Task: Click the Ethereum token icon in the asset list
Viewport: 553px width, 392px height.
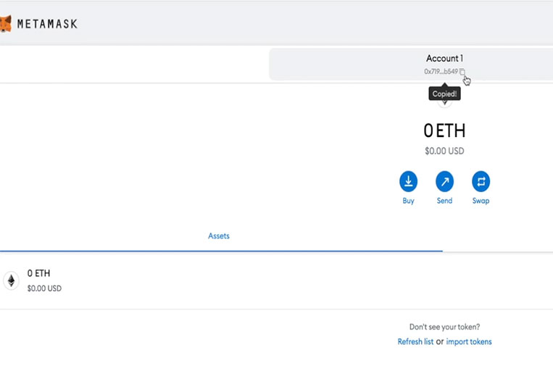Action: [x=12, y=280]
